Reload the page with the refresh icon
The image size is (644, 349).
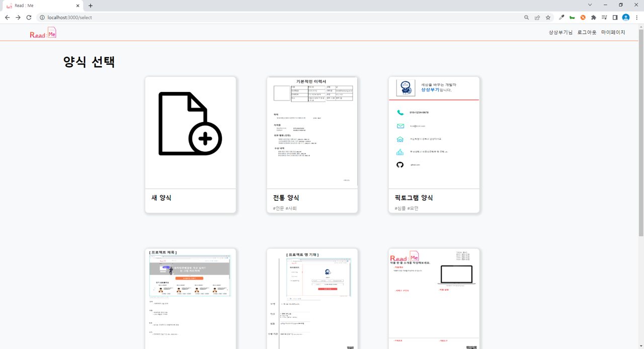tap(29, 18)
